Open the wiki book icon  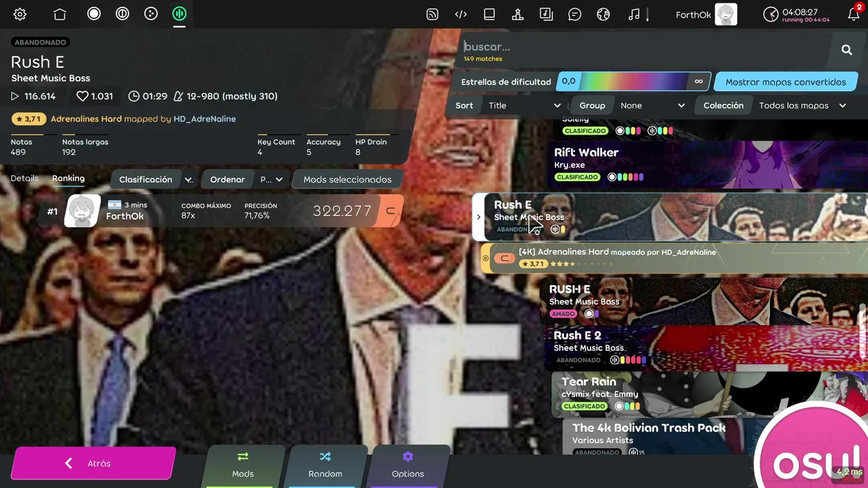click(x=490, y=14)
